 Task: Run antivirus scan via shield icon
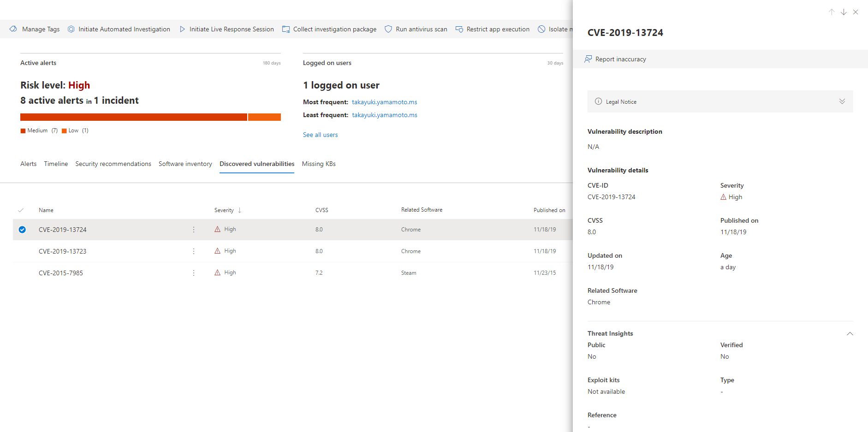click(388, 29)
